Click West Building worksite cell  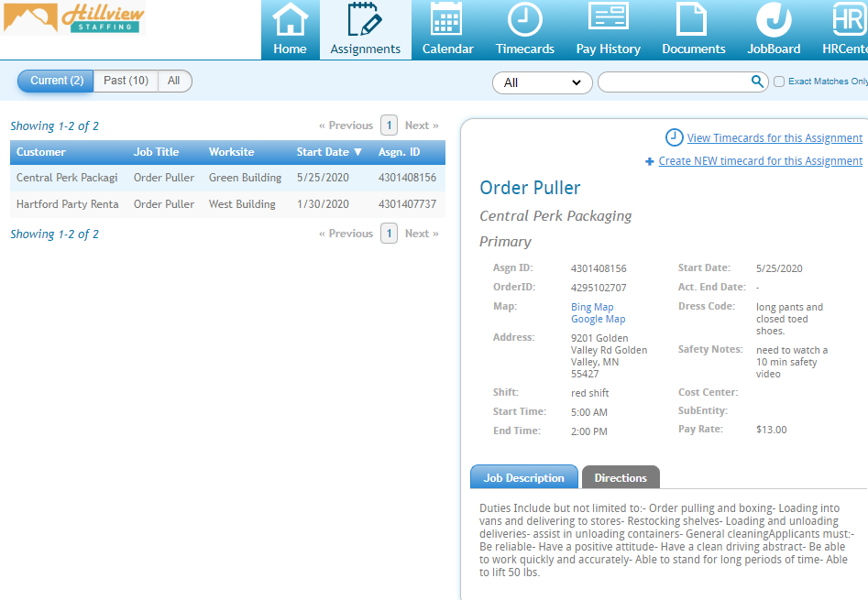242,204
